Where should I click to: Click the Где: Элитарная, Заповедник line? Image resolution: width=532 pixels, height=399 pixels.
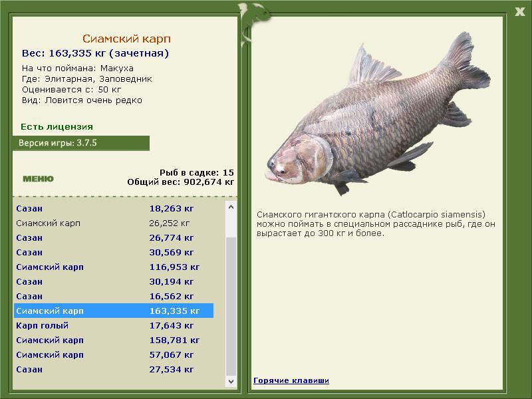(x=87, y=79)
